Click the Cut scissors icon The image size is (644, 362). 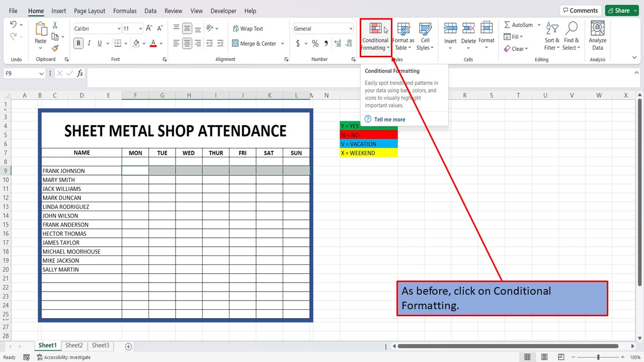pyautogui.click(x=55, y=25)
